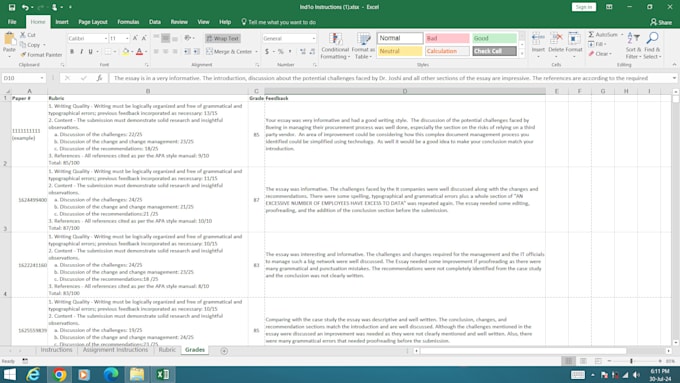Undo the last action
This screenshot has height=383, width=680.
pyautogui.click(x=25, y=7)
